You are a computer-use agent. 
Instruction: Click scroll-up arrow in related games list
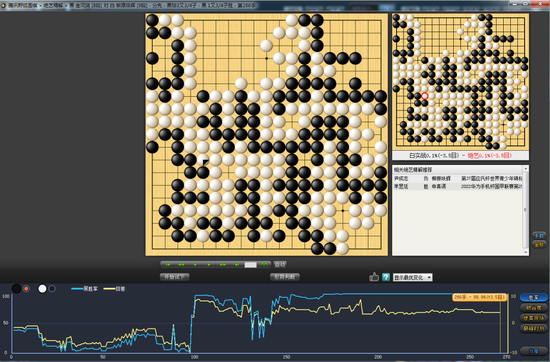(x=525, y=169)
